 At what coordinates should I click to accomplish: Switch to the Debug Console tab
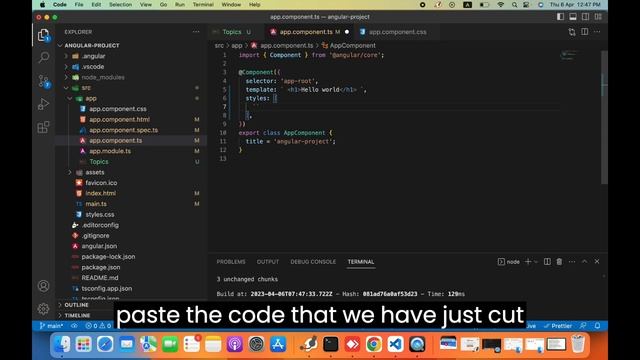[x=313, y=262]
